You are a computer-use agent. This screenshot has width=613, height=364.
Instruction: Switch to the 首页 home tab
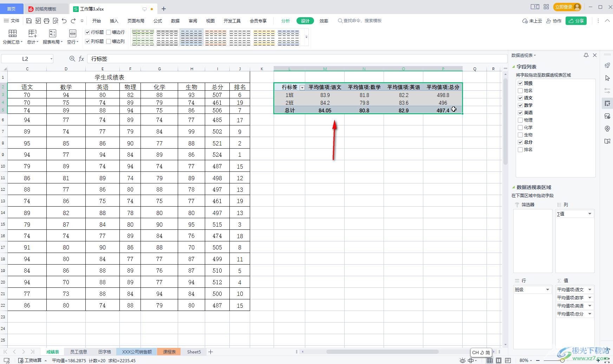pyautogui.click(x=12, y=9)
